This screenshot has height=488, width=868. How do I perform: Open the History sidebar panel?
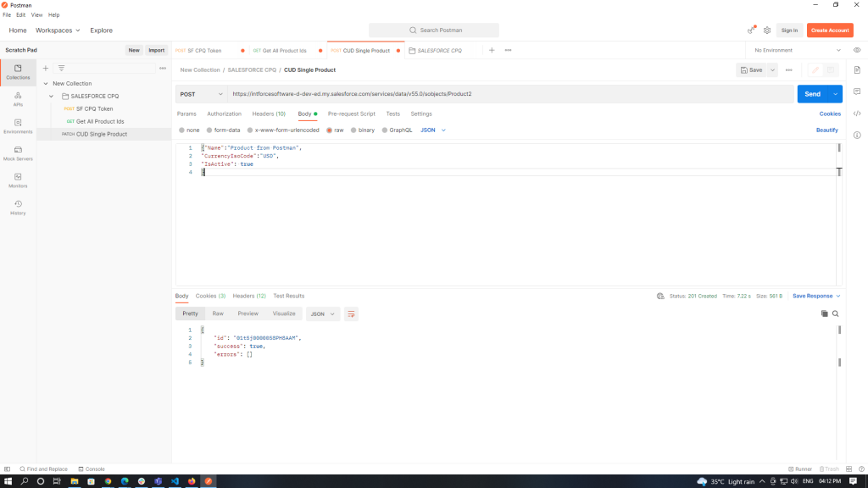(x=18, y=208)
